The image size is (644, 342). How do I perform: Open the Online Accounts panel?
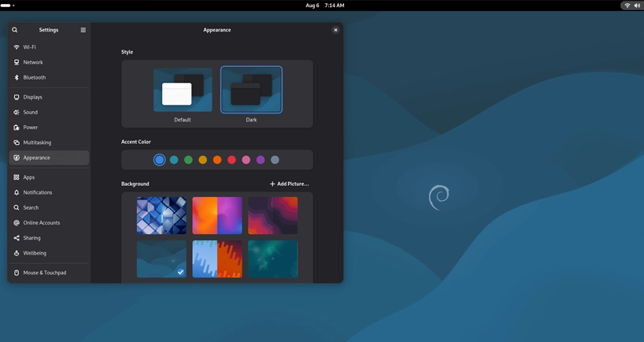49,223
